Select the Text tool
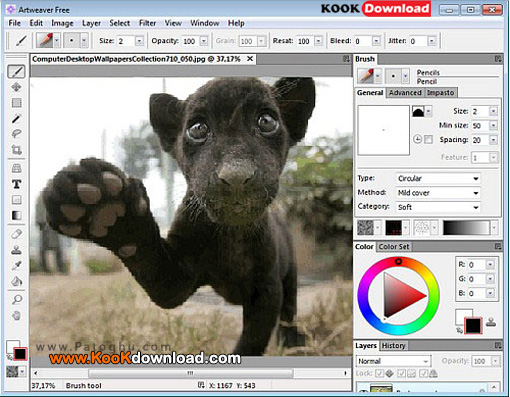This screenshot has height=397, width=510. [x=16, y=184]
